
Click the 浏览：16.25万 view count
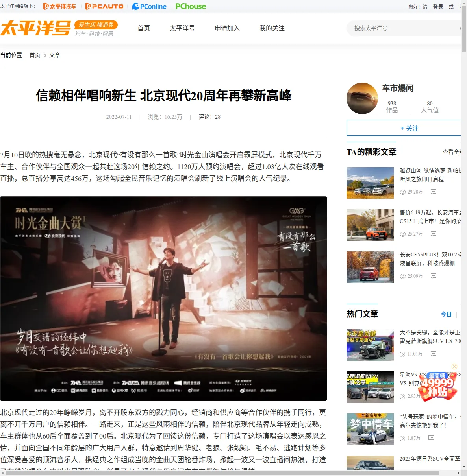click(x=165, y=117)
